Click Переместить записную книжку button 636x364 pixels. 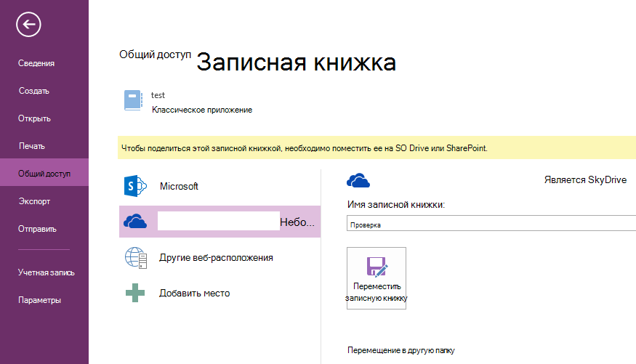point(377,278)
